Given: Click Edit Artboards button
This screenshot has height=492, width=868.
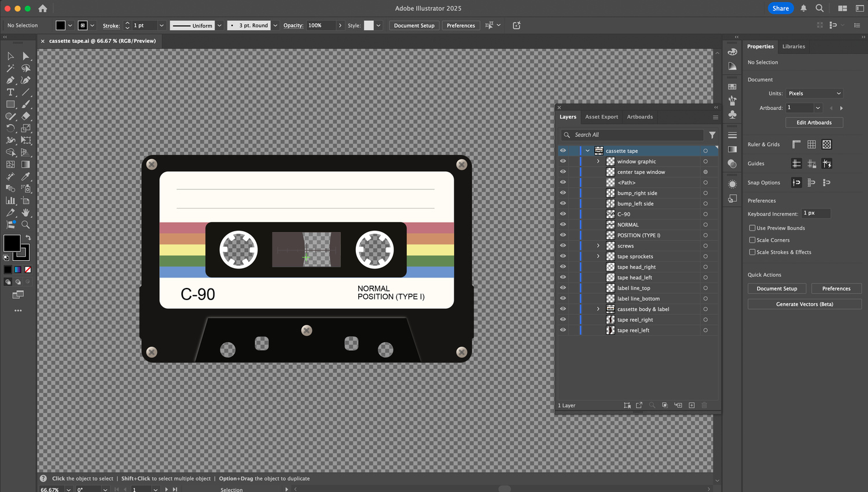Looking at the screenshot, I should (x=814, y=123).
